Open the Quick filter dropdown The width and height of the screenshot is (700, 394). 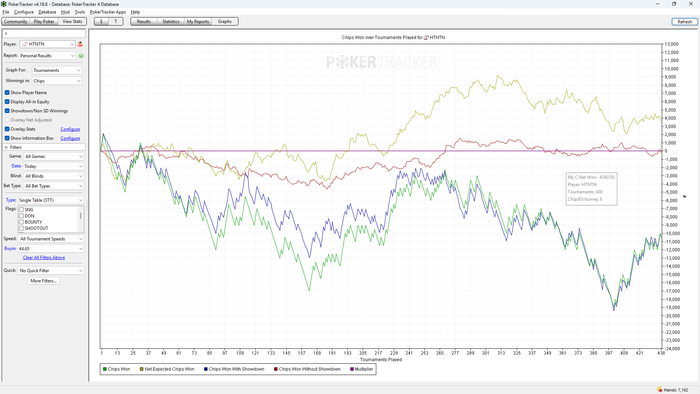[x=50, y=270]
